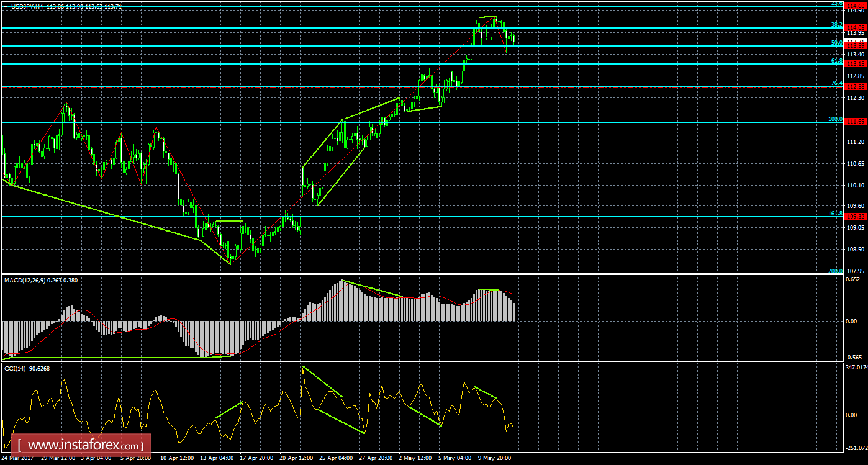Select the 161.8 Fibonacci level label
The height and width of the screenshot is (465, 868).
[x=835, y=213]
